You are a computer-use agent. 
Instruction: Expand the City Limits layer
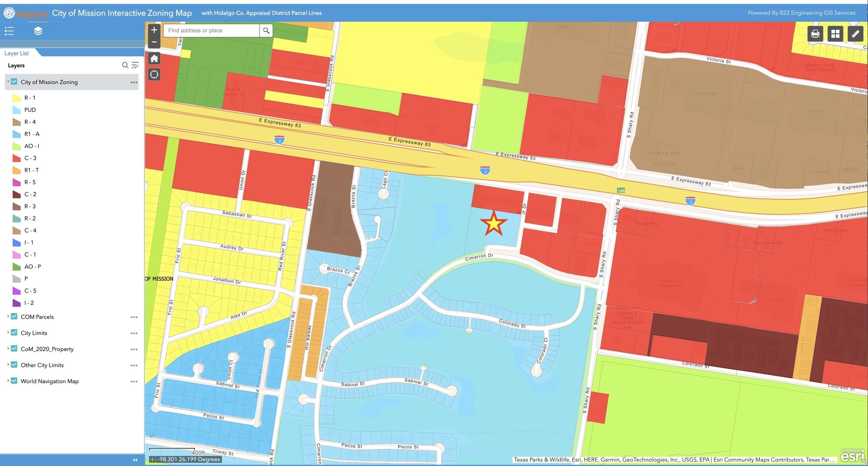pos(8,333)
